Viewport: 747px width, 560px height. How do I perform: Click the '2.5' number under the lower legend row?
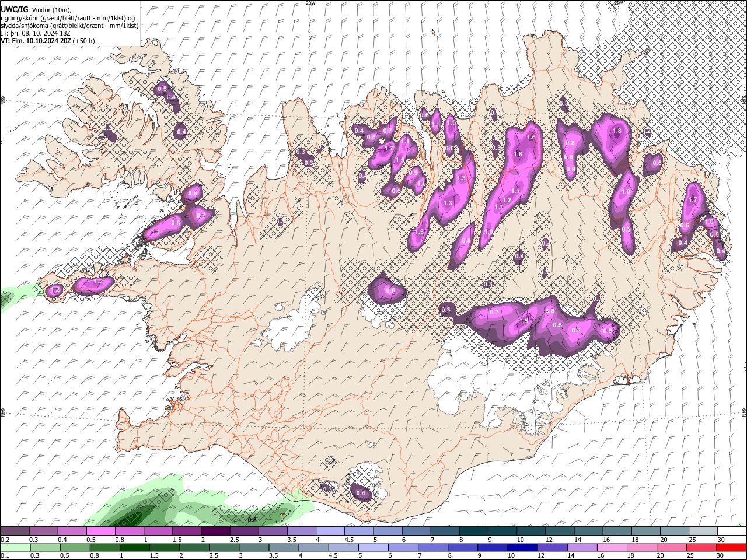pos(215,556)
